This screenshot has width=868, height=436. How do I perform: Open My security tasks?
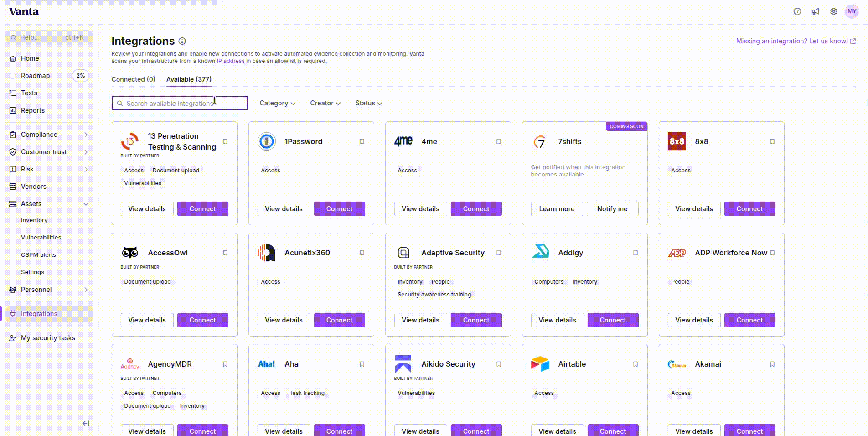(48, 338)
